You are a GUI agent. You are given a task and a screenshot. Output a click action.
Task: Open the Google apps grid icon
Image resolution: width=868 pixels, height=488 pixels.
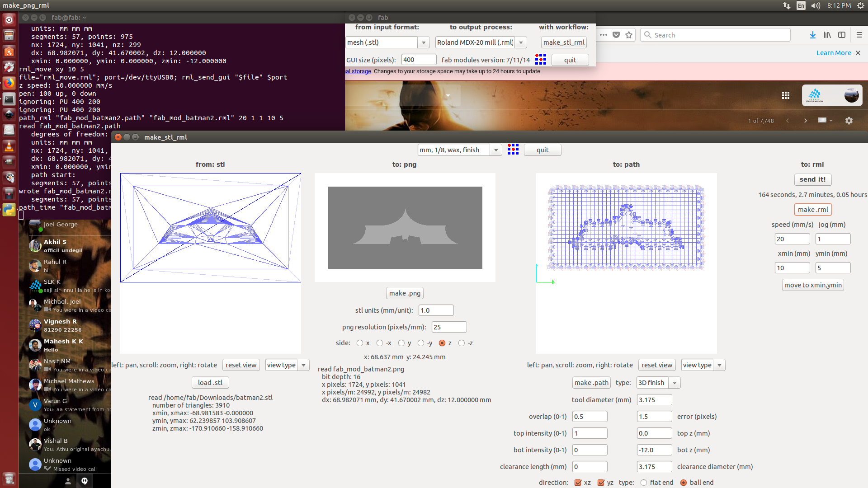(786, 95)
